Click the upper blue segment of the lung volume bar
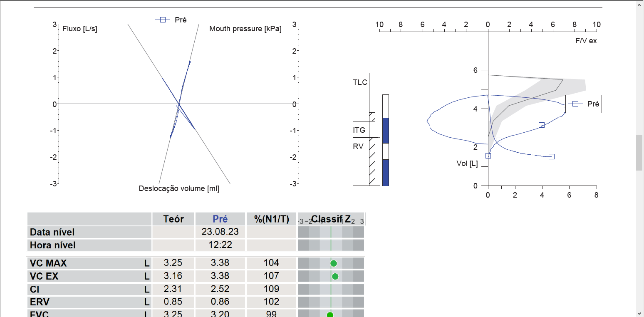The height and width of the screenshot is (317, 644). pyautogui.click(x=386, y=130)
